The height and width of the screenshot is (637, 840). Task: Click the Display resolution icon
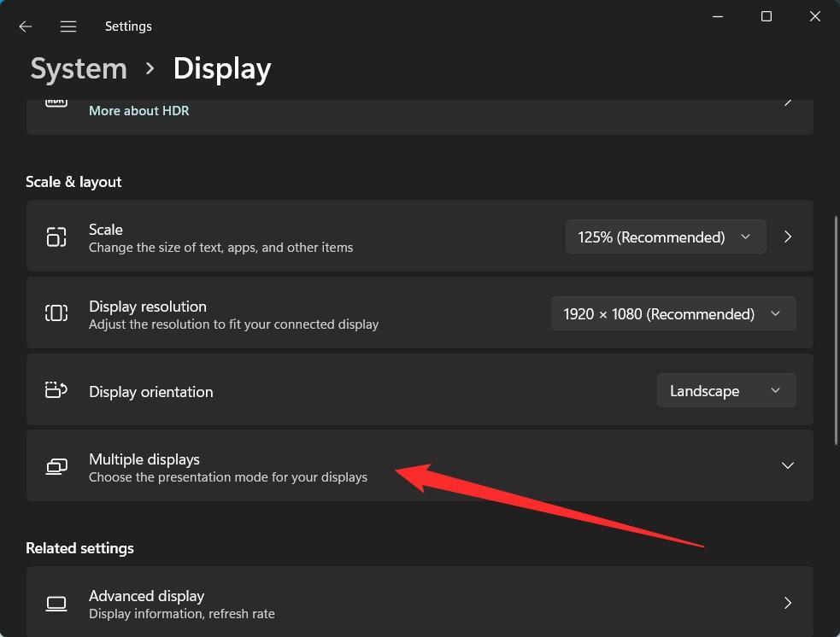click(56, 313)
